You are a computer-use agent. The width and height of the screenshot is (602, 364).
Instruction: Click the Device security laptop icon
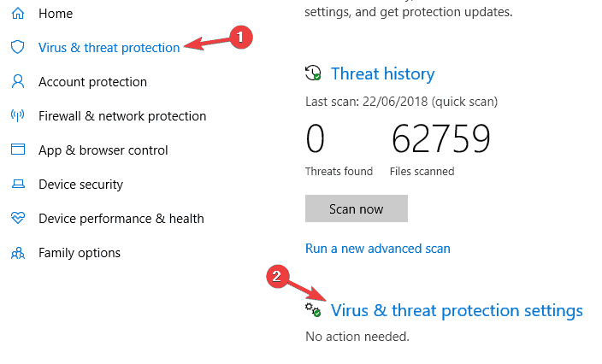click(18, 185)
